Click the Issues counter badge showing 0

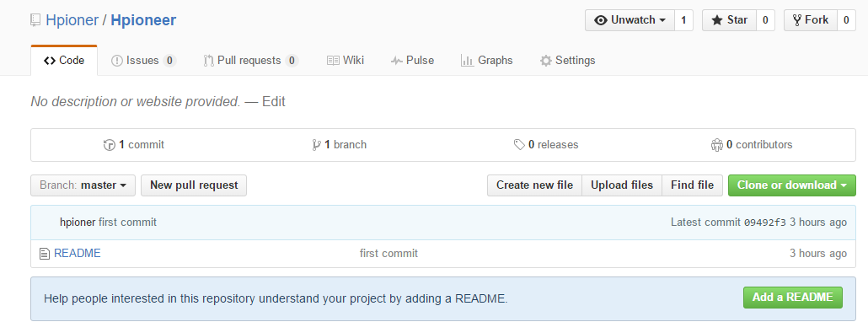click(x=169, y=61)
